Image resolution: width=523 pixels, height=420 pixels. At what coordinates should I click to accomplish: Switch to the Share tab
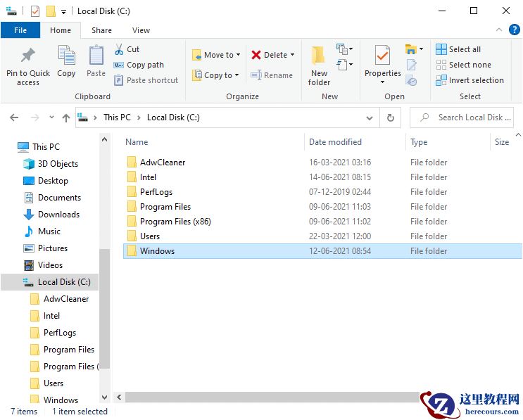pyautogui.click(x=102, y=30)
